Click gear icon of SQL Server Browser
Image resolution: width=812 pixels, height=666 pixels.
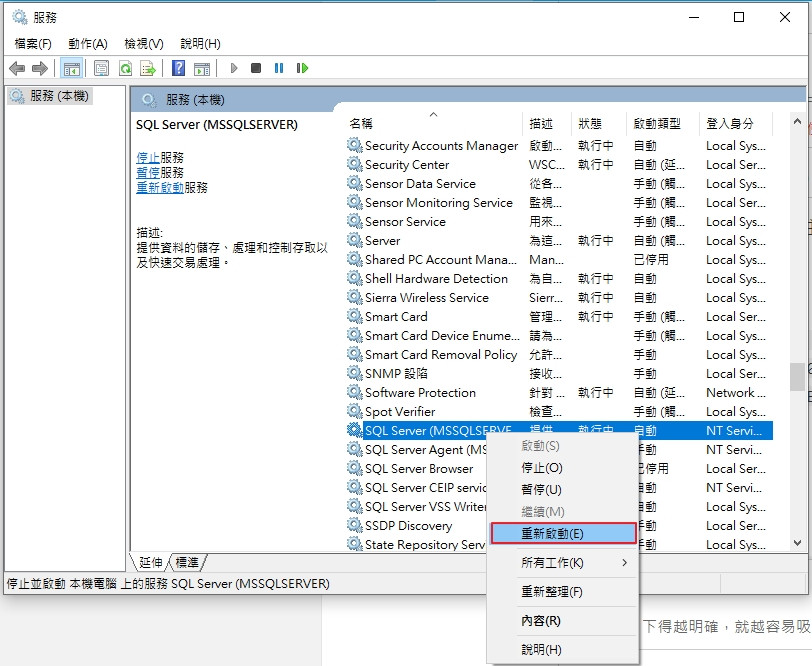355,468
